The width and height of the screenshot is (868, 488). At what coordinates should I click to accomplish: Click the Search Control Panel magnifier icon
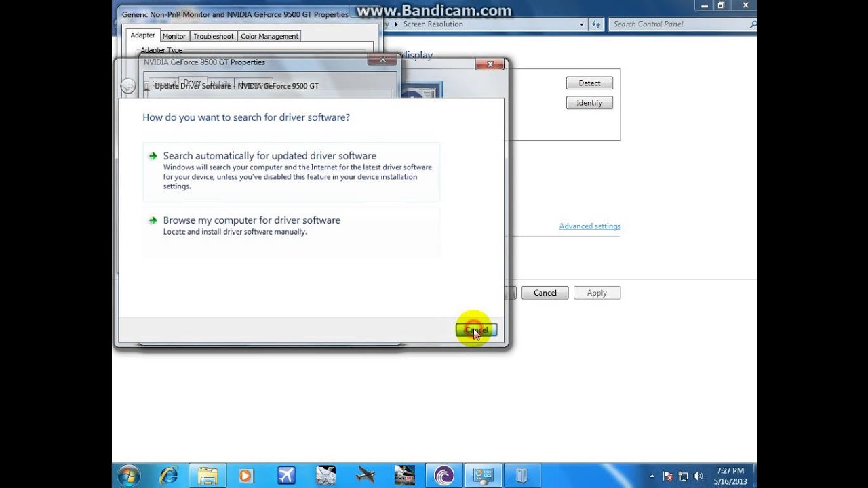[753, 24]
